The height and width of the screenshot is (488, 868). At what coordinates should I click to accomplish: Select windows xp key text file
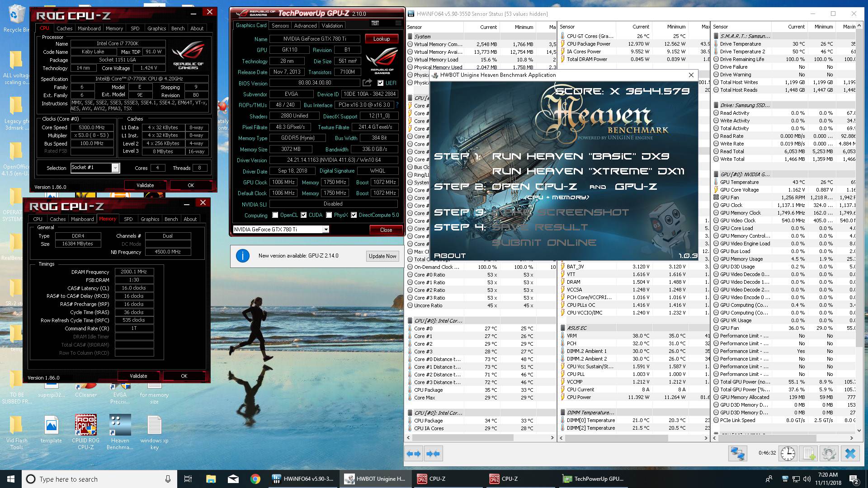(154, 432)
